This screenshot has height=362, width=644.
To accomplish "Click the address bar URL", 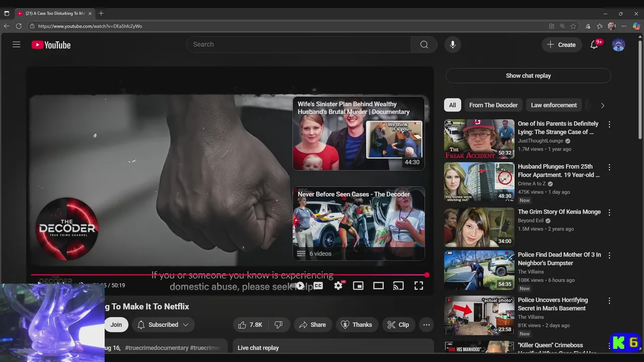I will click(90, 26).
